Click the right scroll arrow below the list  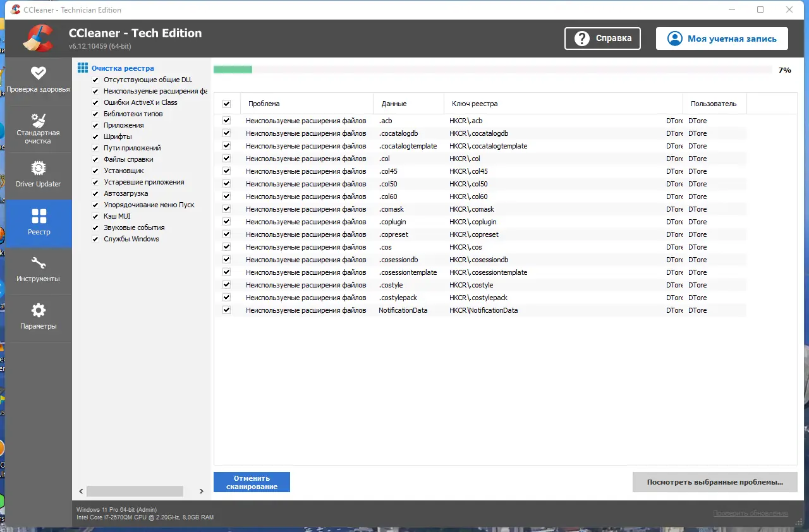pyautogui.click(x=201, y=490)
